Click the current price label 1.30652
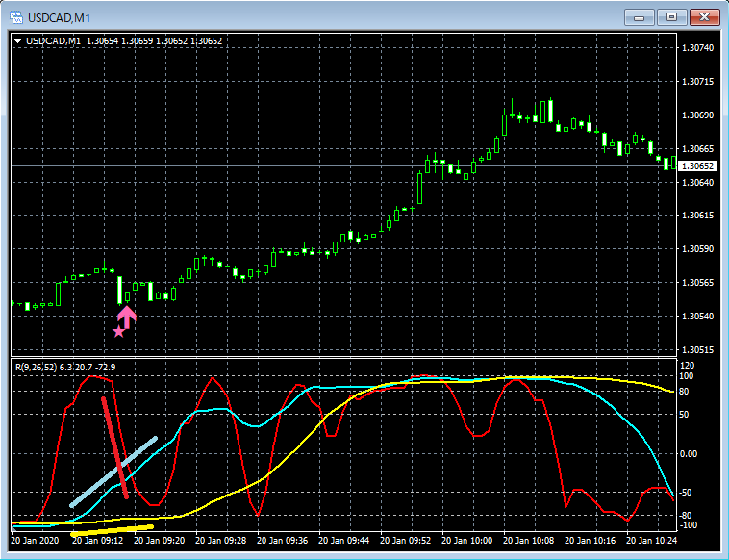Screen dimensions: 729x560 [x=697, y=166]
